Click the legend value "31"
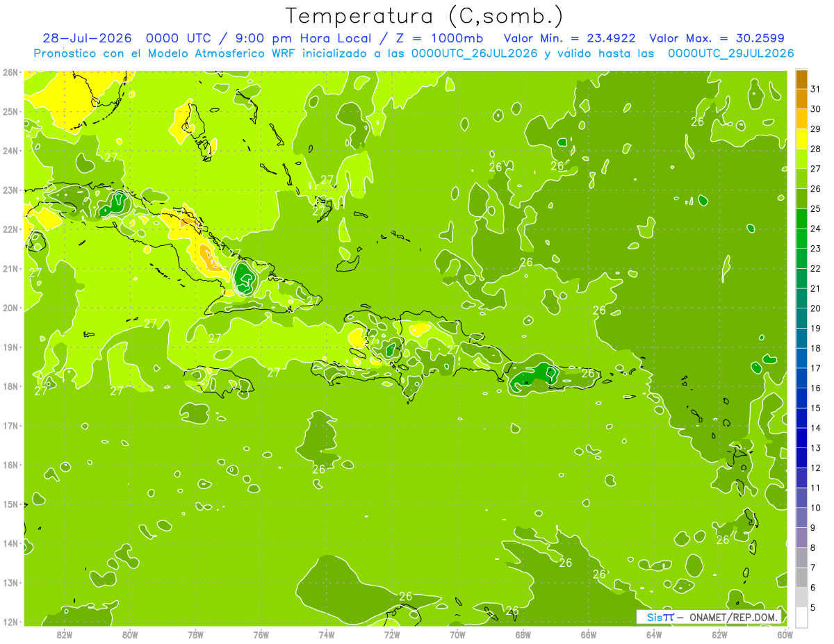Screen dimensions: 834x644 (816, 89)
